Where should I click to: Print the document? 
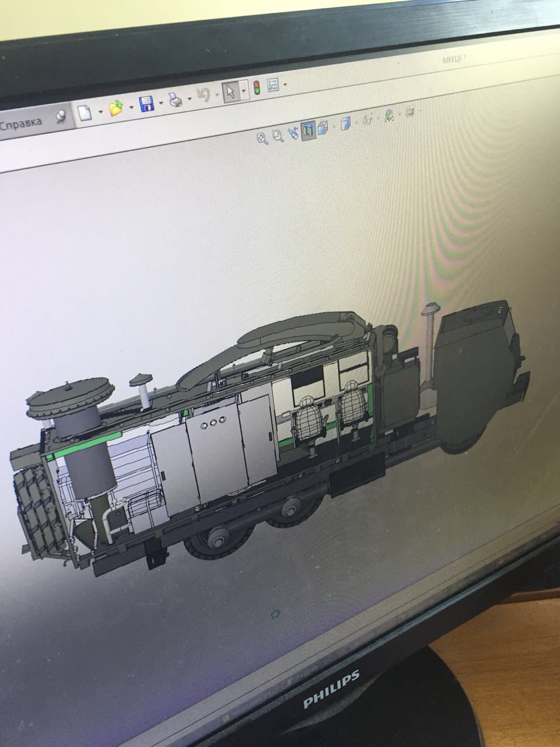pos(176,100)
